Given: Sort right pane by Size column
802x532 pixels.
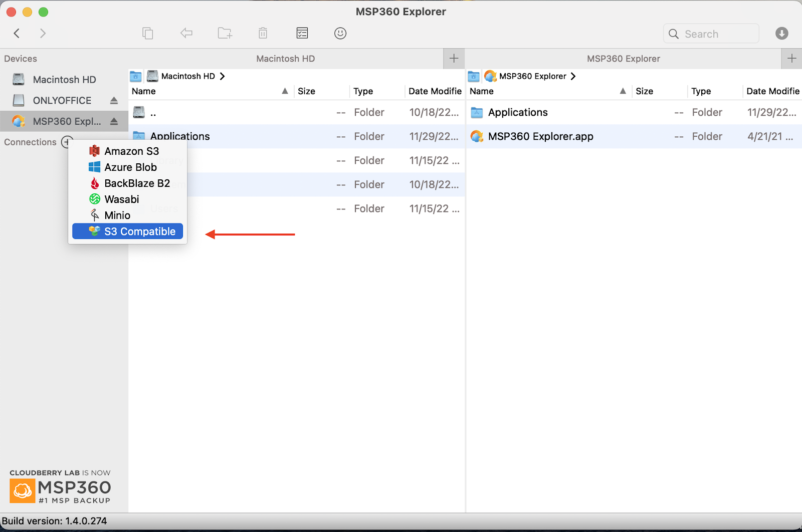Looking at the screenshot, I should click(x=660, y=91).
